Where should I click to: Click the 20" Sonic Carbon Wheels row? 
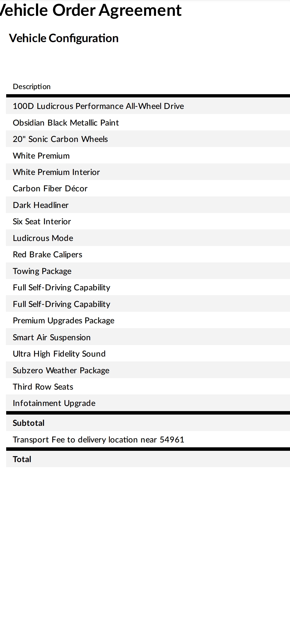(60, 139)
